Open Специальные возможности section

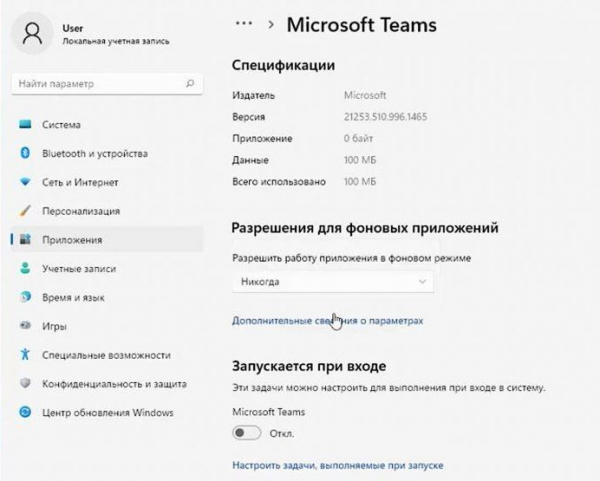point(106,355)
